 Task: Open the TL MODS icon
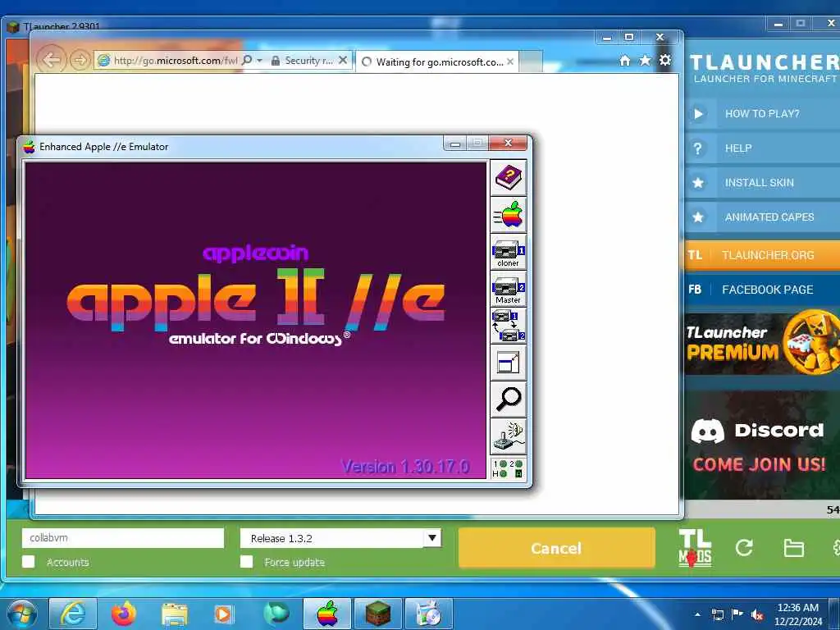(x=695, y=548)
